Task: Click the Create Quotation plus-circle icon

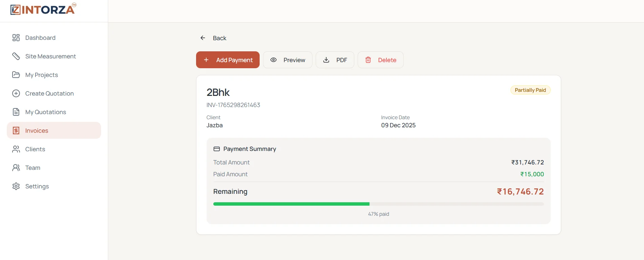Action: 16,93
